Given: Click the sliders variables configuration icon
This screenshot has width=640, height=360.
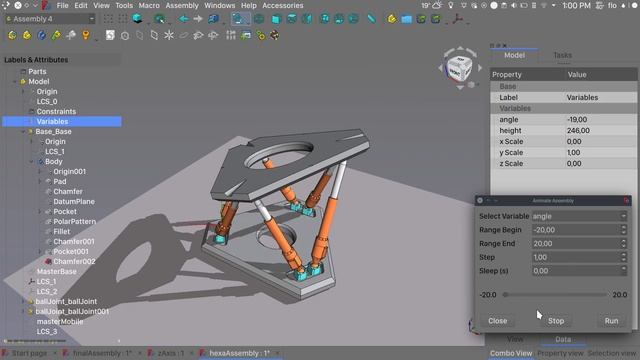Looking at the screenshot, I should 231,36.
